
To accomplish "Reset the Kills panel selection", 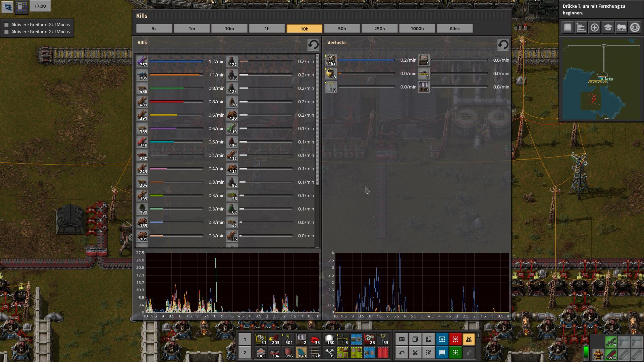I will [313, 45].
